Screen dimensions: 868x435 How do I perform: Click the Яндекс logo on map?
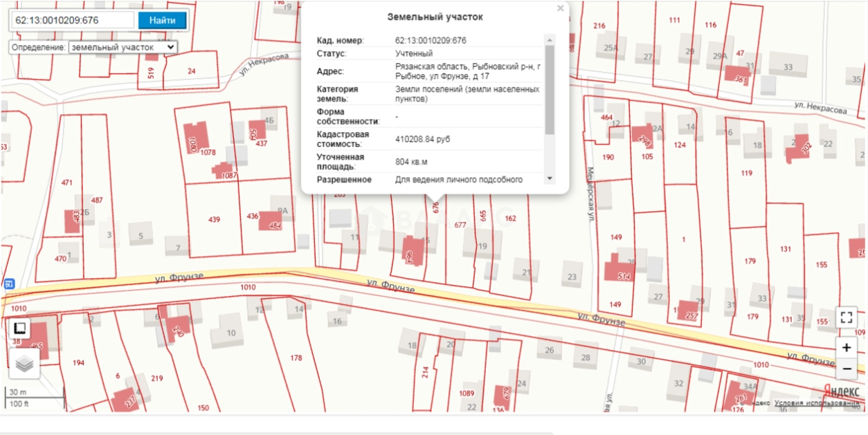click(841, 390)
